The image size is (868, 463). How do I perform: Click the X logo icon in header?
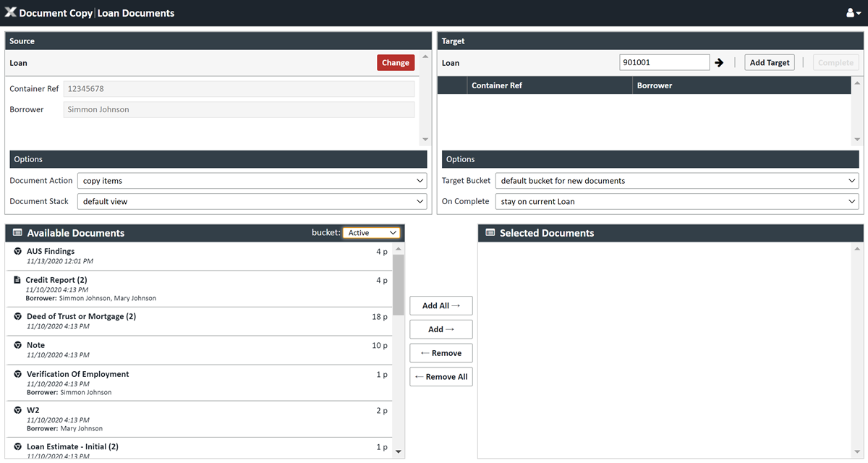point(11,13)
